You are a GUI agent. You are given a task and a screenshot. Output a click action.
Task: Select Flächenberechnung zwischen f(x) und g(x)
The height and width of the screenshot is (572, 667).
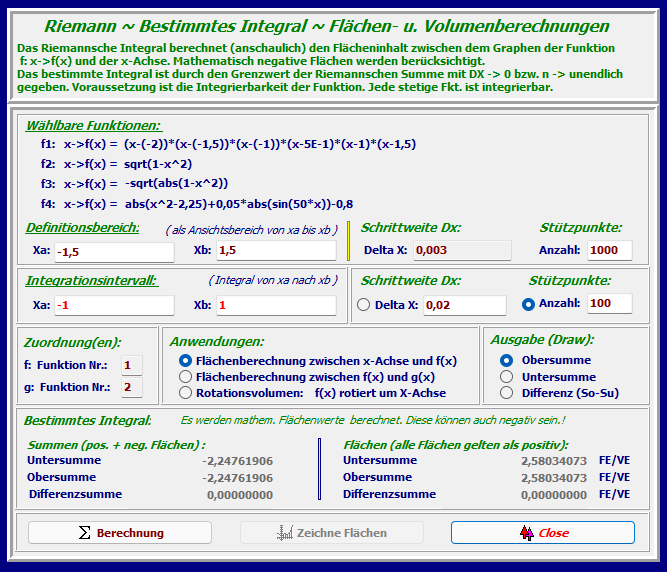click(x=185, y=377)
